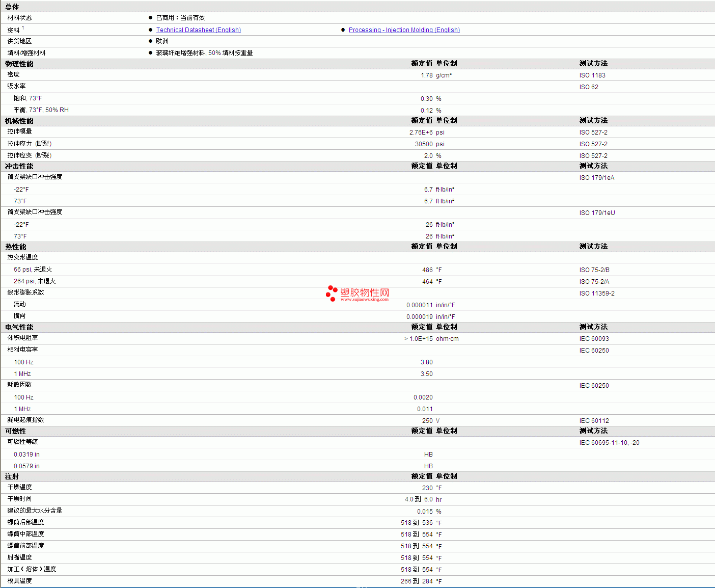Screen dimensions: 715x588
Task: Select the 漏电起痕指数 row label
Action: [25, 420]
